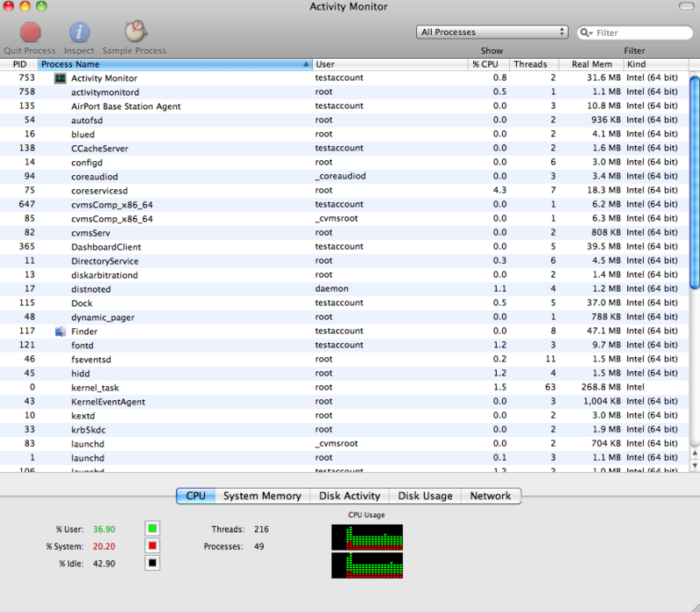
Task: Select the cvmsServ process
Action: pos(344,232)
